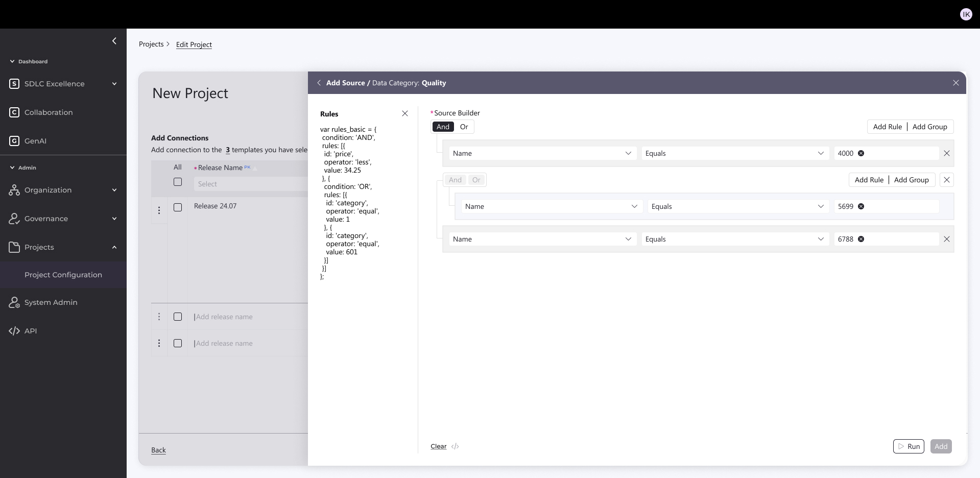Check the select-all checkbox under All
Screen dimensions: 980x478
pyautogui.click(x=178, y=182)
